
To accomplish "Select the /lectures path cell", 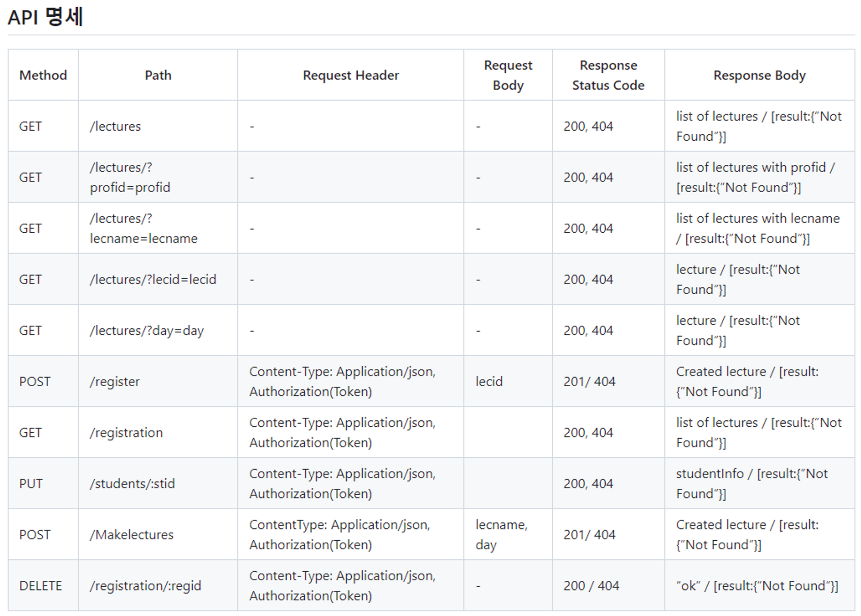I will (x=115, y=126).
